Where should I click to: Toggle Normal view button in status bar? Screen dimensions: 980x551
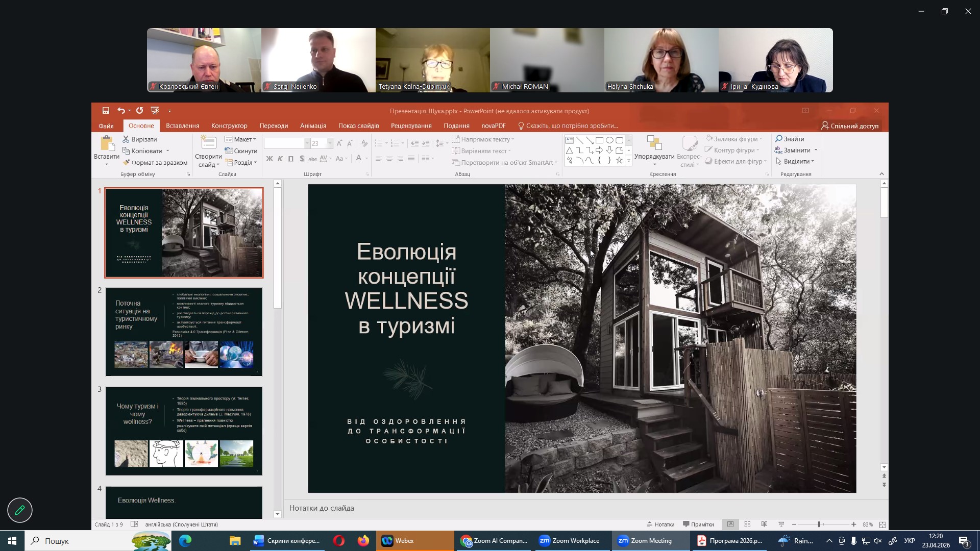pyautogui.click(x=730, y=524)
